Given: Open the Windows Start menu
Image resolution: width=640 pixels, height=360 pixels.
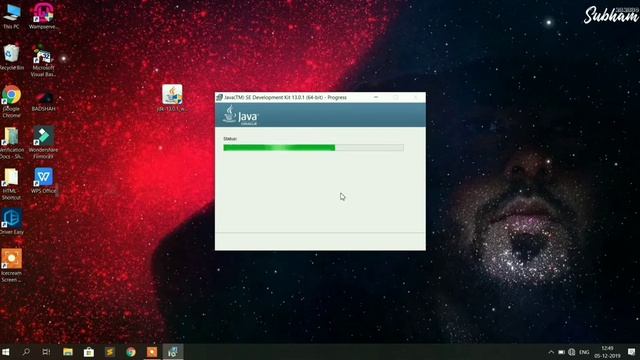Looking at the screenshot, I should point(6,352).
